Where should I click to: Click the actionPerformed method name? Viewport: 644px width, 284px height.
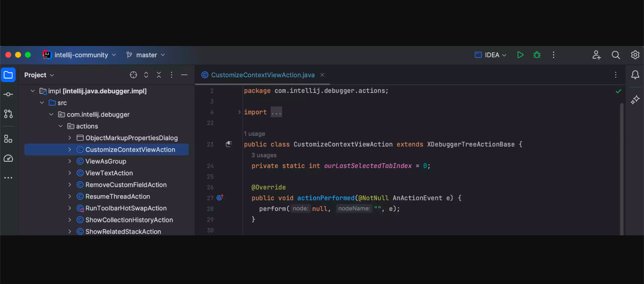(326, 198)
